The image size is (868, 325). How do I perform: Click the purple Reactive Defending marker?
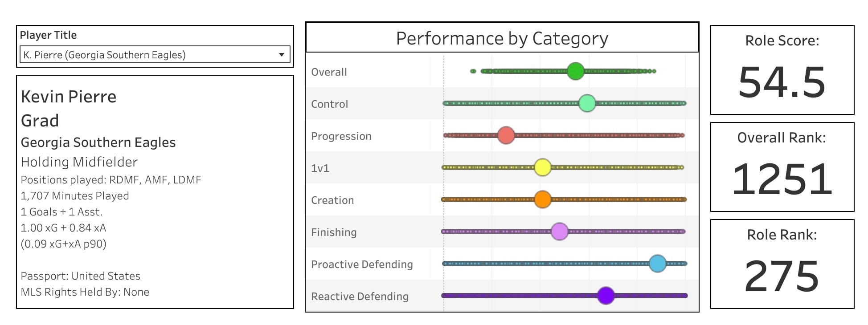point(606,296)
